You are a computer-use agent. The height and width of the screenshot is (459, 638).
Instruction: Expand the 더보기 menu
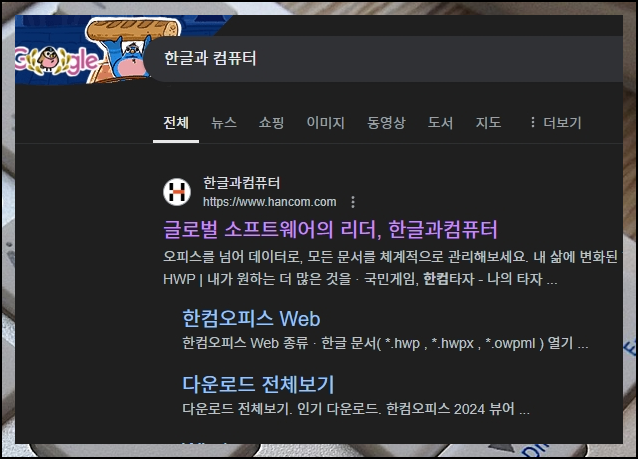(x=556, y=122)
